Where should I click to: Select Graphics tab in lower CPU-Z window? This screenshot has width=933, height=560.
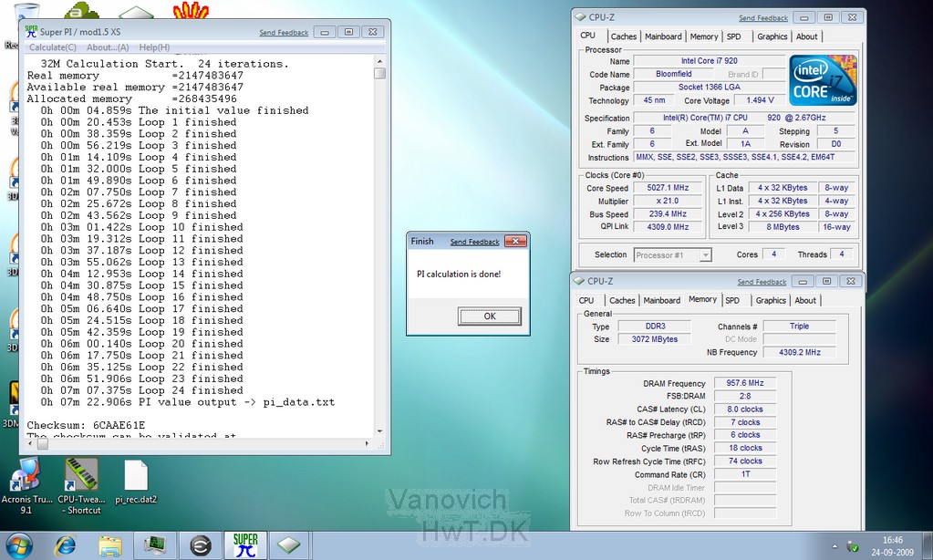pos(771,301)
